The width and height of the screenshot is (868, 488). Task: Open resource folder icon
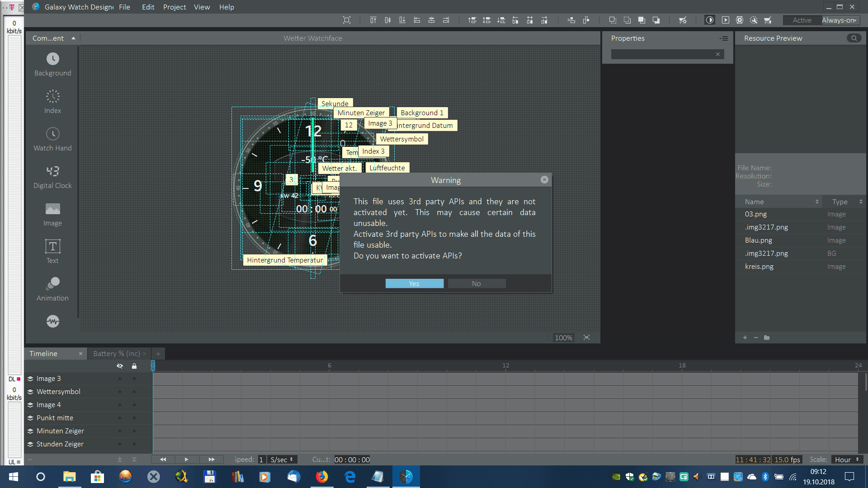click(767, 338)
